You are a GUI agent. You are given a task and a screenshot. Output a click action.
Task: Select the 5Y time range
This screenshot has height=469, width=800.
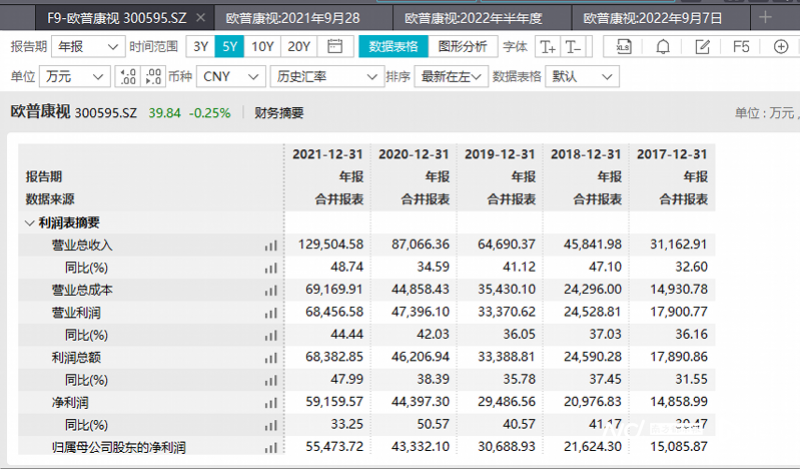coord(230,47)
